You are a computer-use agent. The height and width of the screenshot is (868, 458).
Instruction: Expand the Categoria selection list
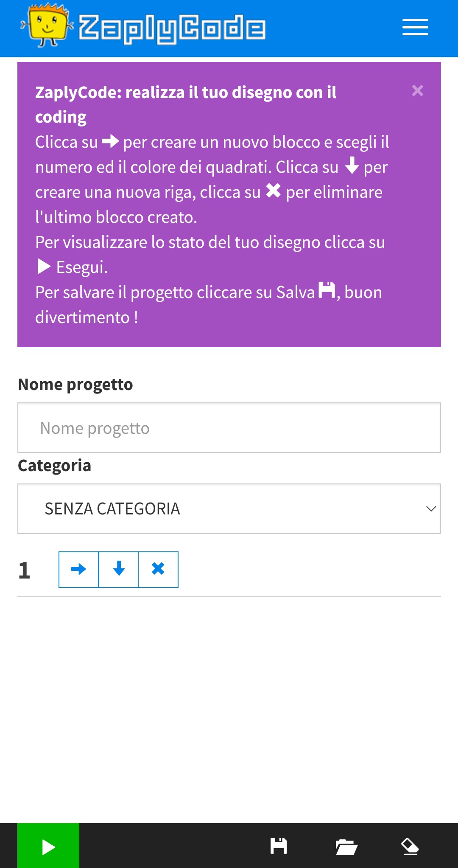click(229, 508)
